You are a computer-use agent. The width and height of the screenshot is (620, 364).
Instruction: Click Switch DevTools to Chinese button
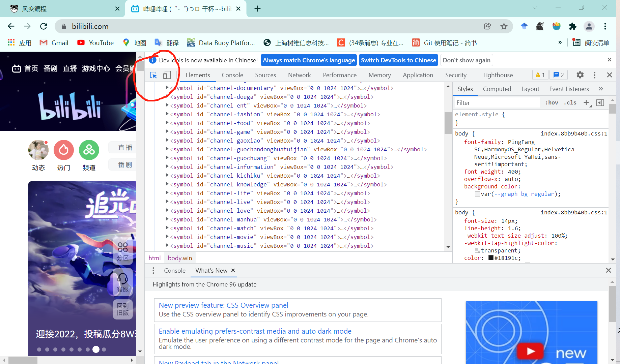(x=398, y=60)
